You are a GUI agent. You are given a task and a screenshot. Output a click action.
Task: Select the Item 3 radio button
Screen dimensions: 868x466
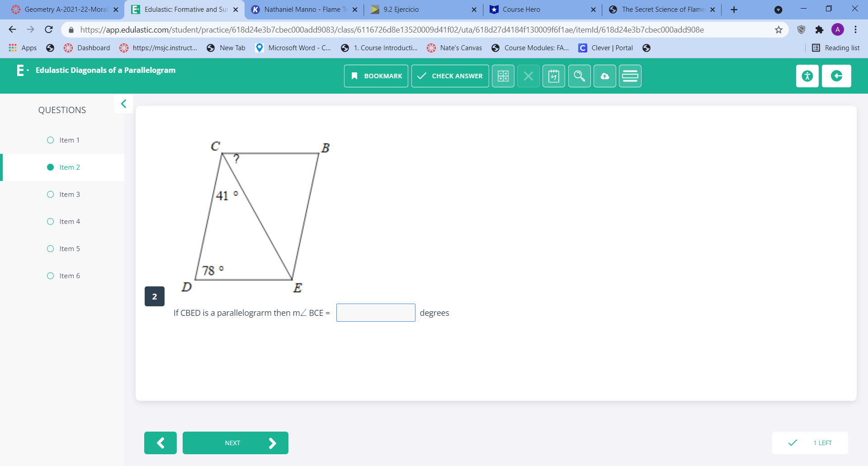click(50, 194)
